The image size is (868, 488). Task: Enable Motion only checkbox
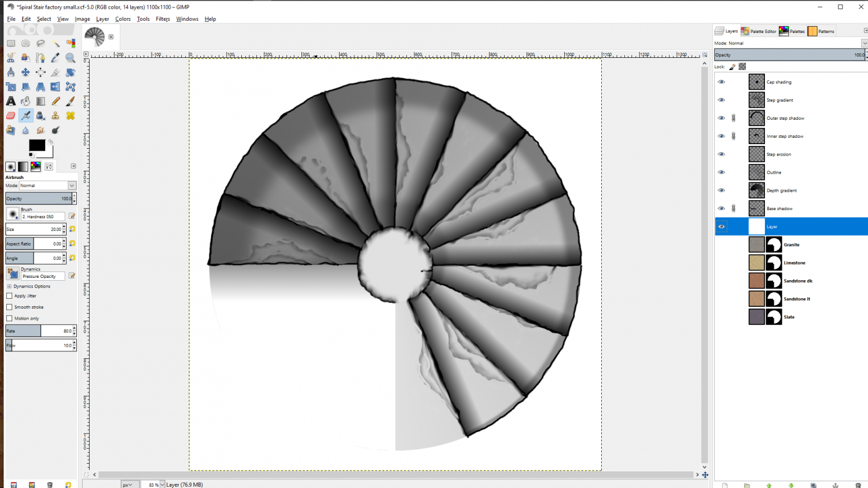(x=9, y=318)
